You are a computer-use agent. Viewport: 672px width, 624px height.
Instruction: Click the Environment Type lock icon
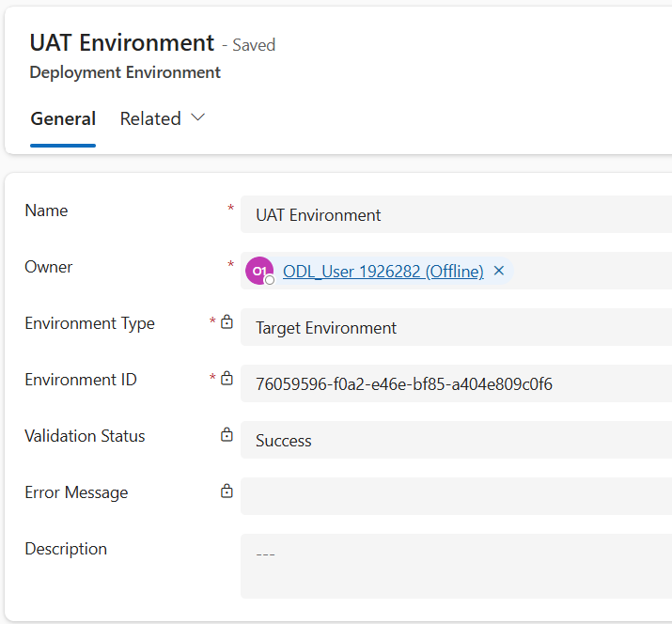227,321
